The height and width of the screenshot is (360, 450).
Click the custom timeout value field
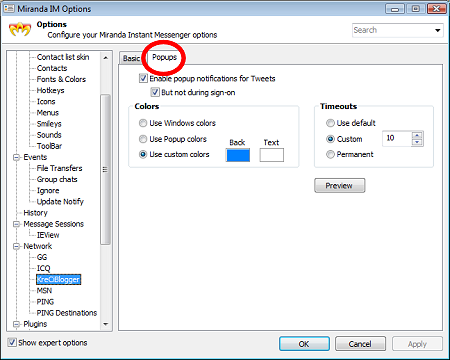click(x=397, y=138)
